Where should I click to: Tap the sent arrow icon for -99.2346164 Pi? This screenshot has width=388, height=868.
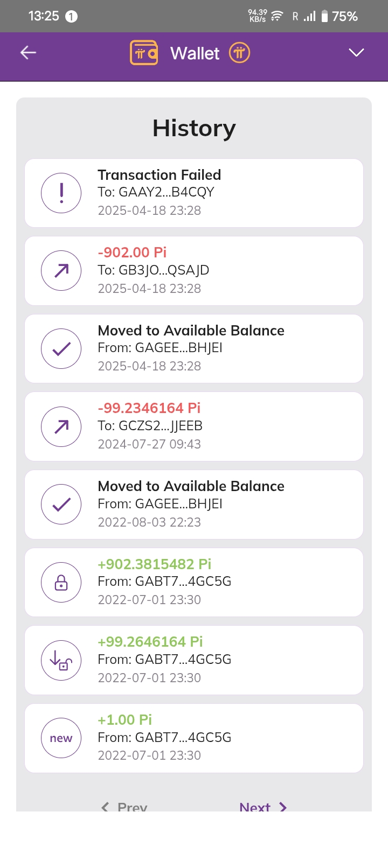point(61,426)
